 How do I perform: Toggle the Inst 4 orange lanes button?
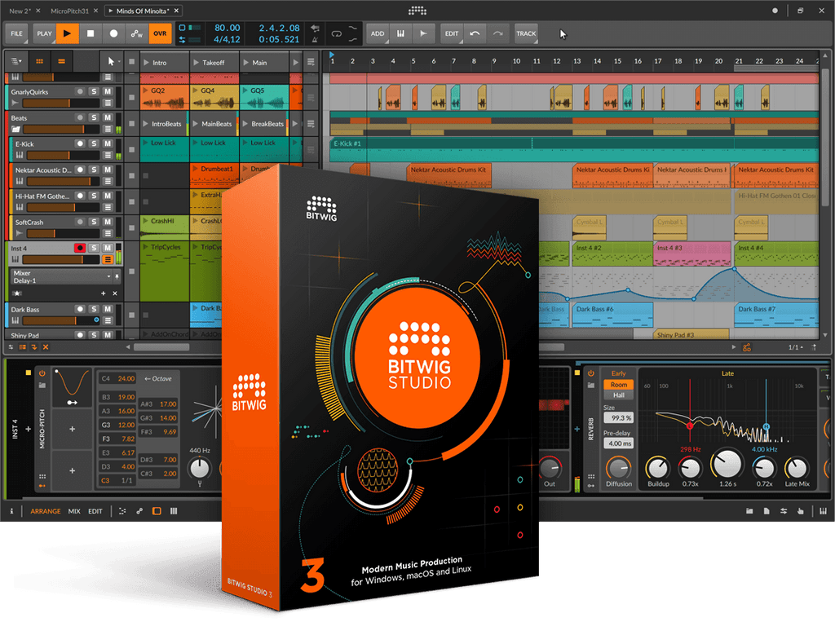(108, 260)
